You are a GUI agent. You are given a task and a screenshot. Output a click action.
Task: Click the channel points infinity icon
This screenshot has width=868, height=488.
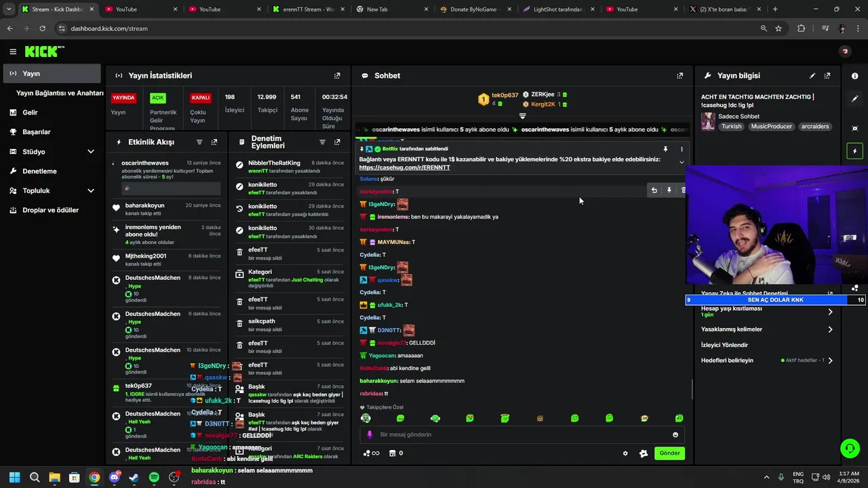pos(371,453)
